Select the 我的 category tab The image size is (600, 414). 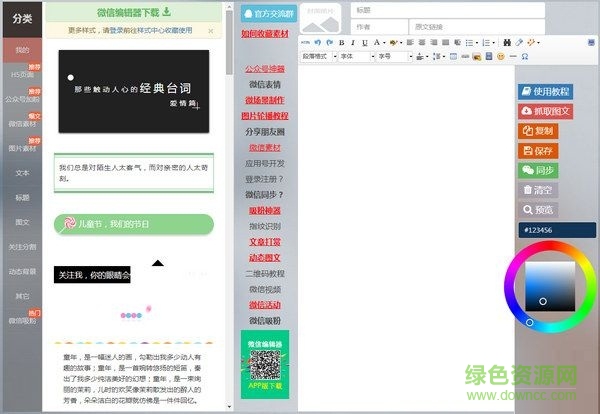[x=22, y=49]
